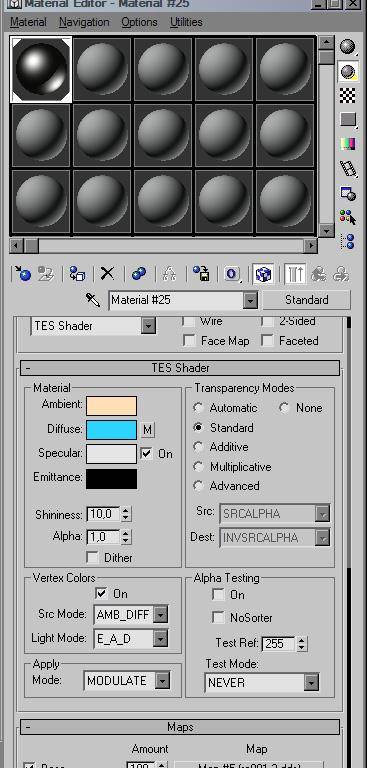Open the TES Shader type dropdown
Image resolution: width=367 pixels, height=768 pixels.
[148, 326]
